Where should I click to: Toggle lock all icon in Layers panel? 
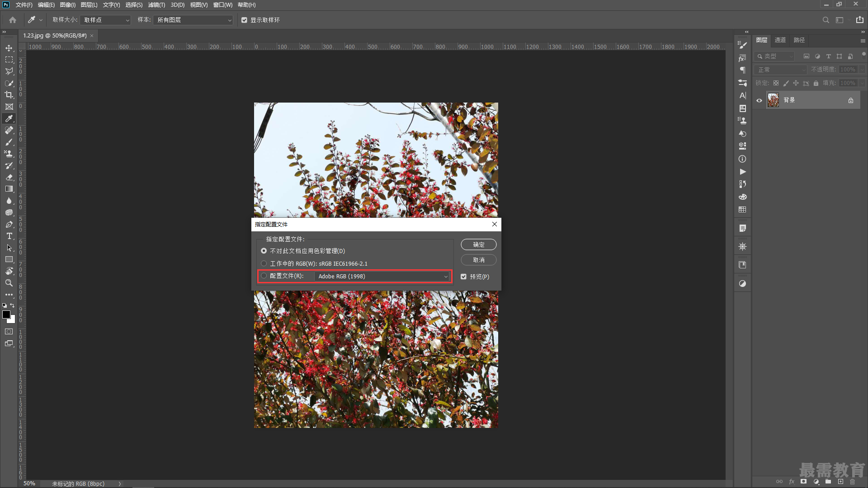pyautogui.click(x=816, y=83)
